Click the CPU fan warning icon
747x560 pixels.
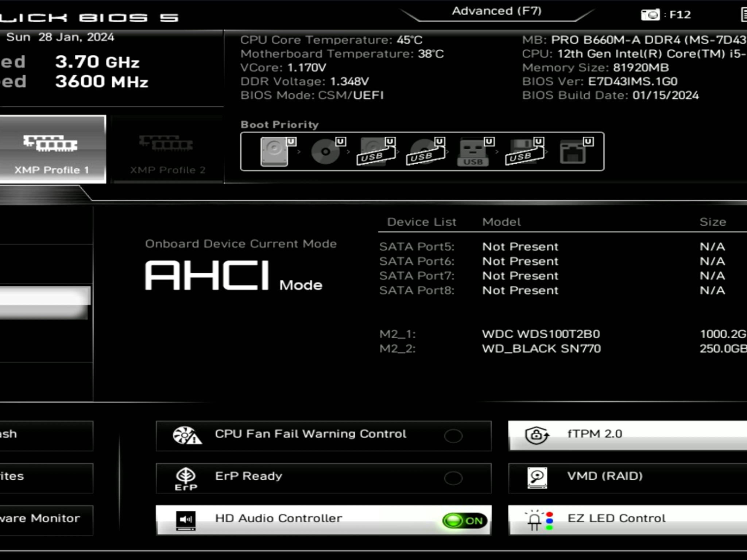tap(187, 436)
